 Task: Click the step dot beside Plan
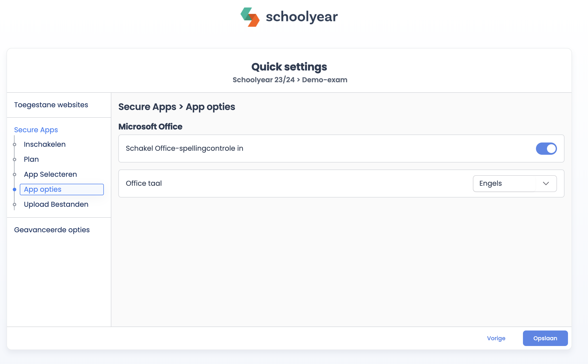pos(15,159)
